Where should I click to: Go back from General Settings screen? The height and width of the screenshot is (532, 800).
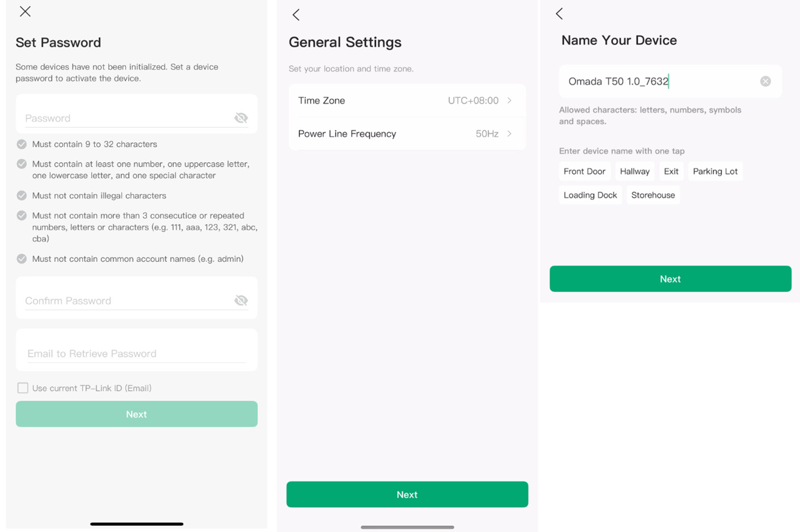[x=296, y=15]
